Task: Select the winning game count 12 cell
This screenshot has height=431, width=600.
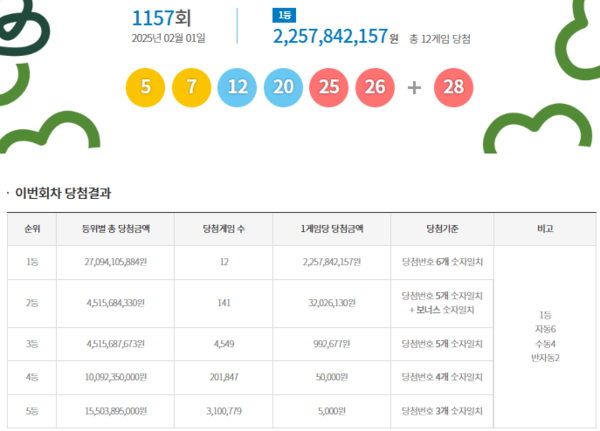Action: pos(224,262)
